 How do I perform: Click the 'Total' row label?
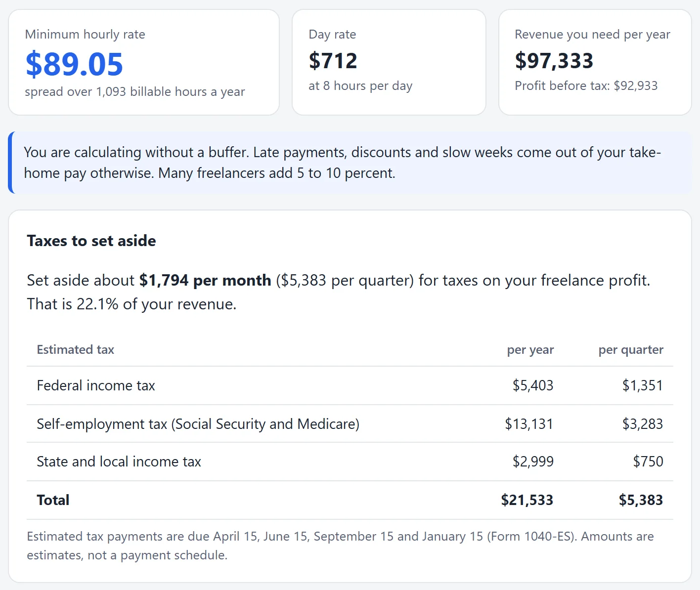53,500
